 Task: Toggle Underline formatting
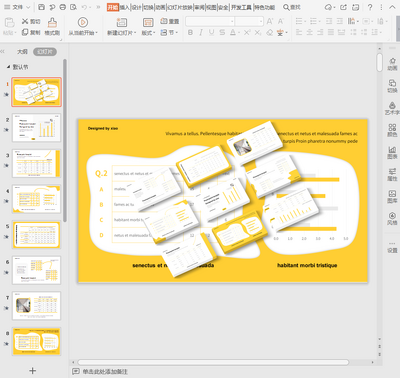211,32
